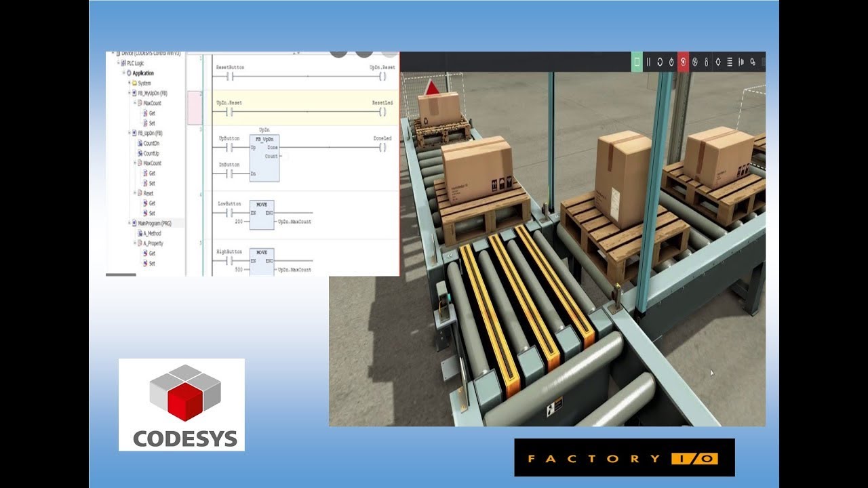Open the Set accessor under Reset
This screenshot has width=868, height=488.
149,213
